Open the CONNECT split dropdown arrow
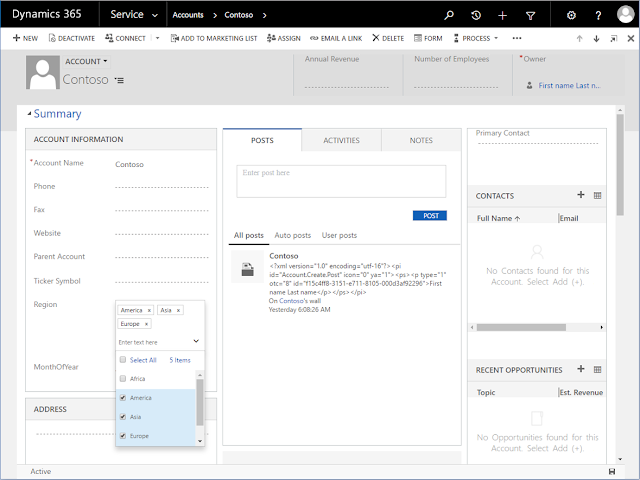The height and width of the screenshot is (480, 640). click(158, 38)
